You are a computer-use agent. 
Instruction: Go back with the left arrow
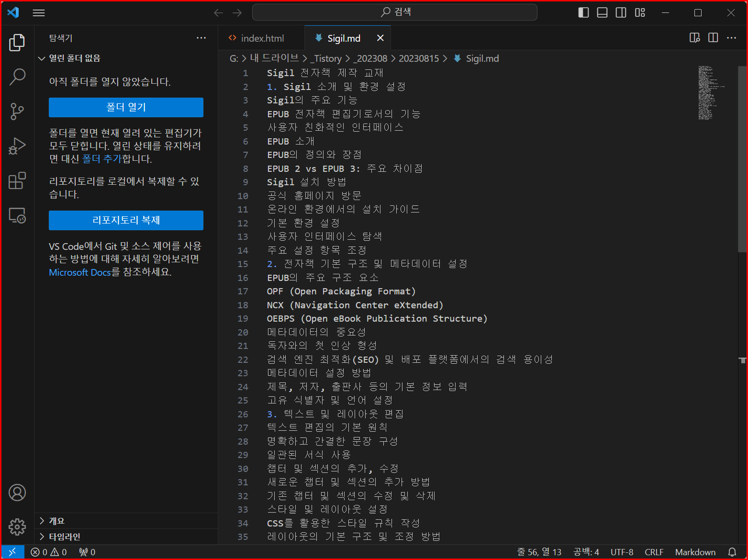(x=219, y=13)
